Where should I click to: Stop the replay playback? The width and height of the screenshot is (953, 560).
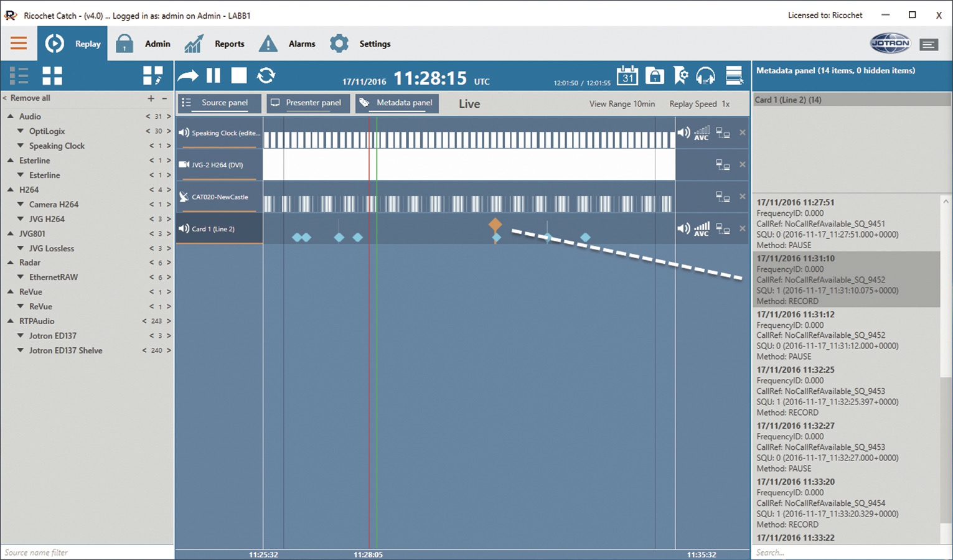pos(239,75)
